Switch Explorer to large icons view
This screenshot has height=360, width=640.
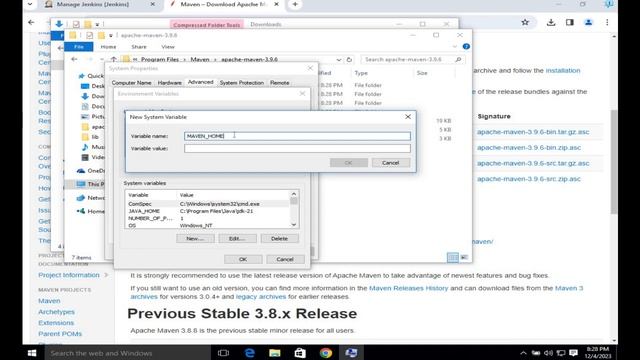pyautogui.click(x=464, y=257)
